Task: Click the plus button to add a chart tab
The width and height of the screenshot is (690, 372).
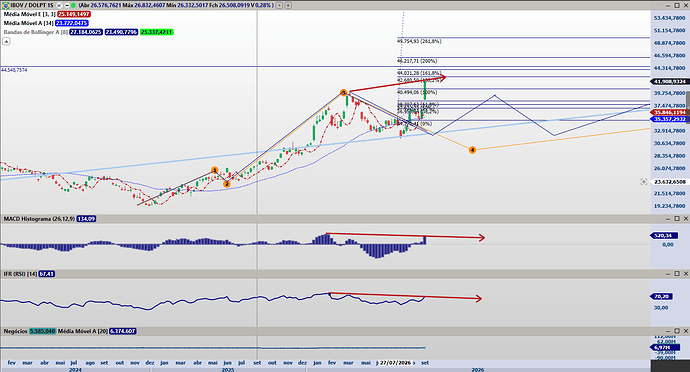Action: 288,5
